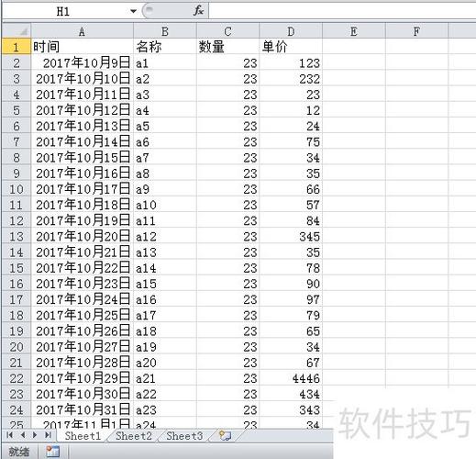Image resolution: width=476 pixels, height=459 pixels.
Task: Click quantity 23 in row 2
Action: click(227, 62)
